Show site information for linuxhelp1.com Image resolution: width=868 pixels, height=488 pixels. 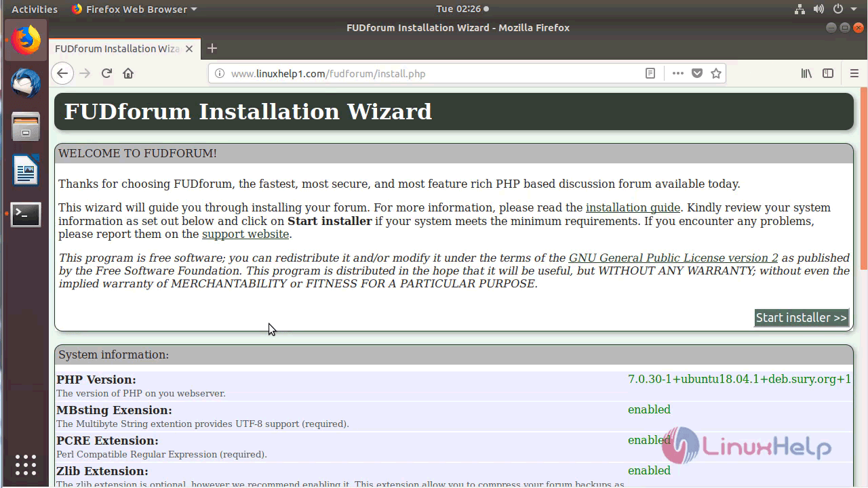click(x=220, y=73)
